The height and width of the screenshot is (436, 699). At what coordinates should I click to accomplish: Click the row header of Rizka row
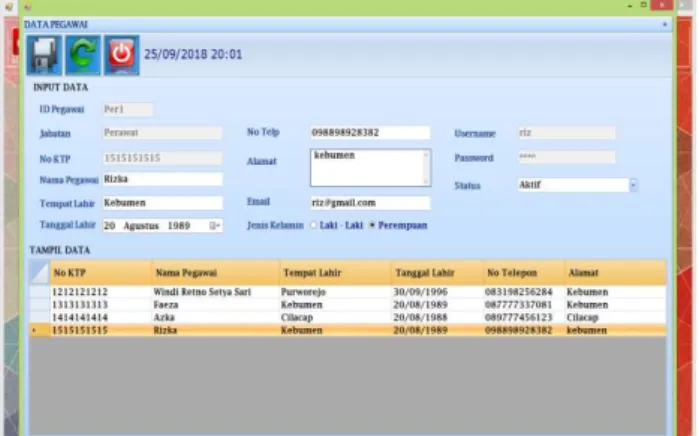40,330
